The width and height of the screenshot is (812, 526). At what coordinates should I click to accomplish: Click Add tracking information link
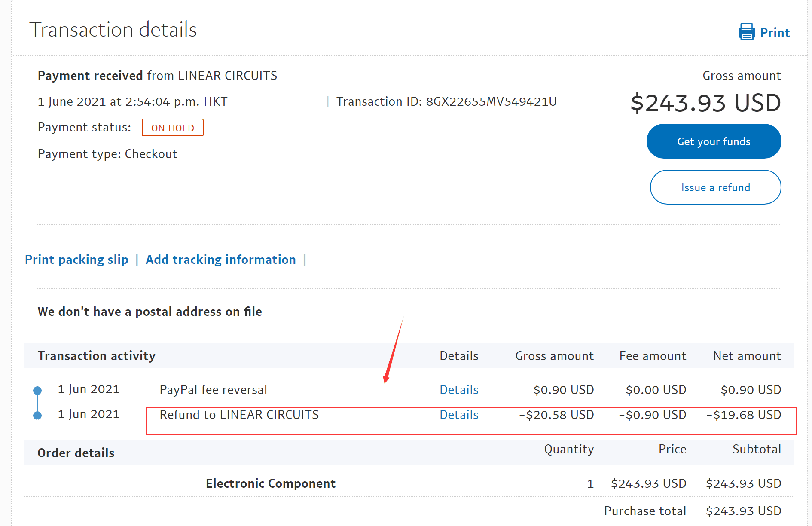(x=221, y=260)
